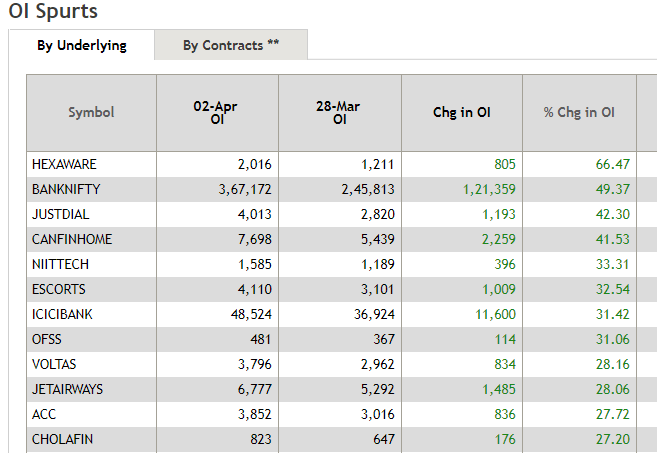Open the CHOLAFIN symbol link

[62, 439]
